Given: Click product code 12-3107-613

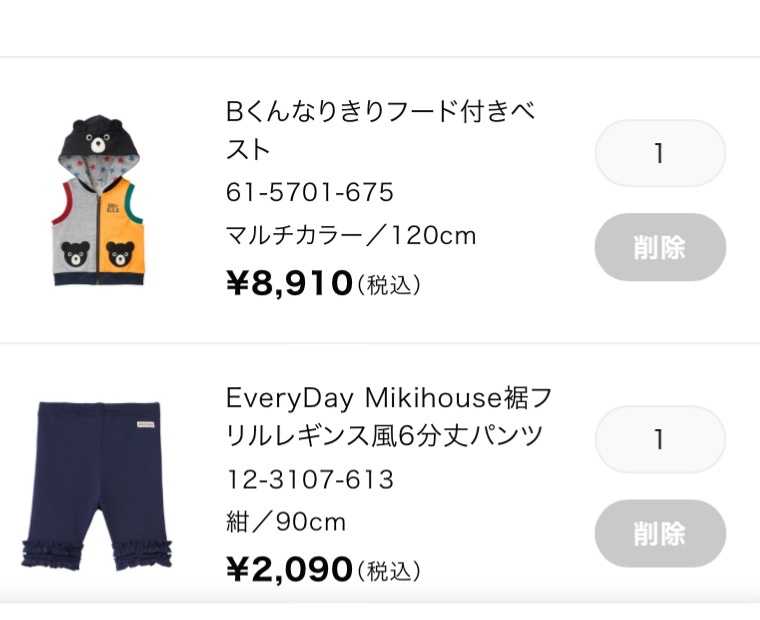Looking at the screenshot, I should [x=310, y=480].
